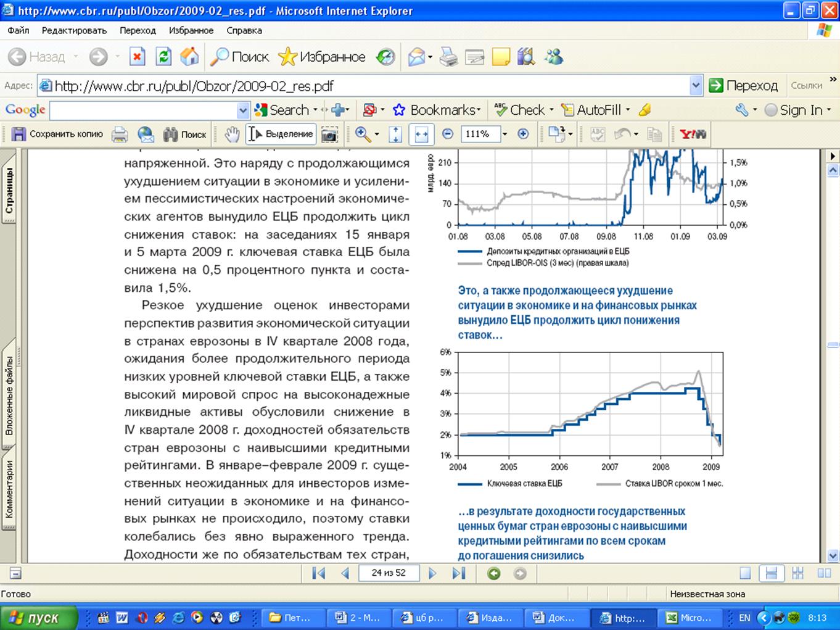Select the Hand tool
Screen dimensions: 840x630
tap(232, 134)
